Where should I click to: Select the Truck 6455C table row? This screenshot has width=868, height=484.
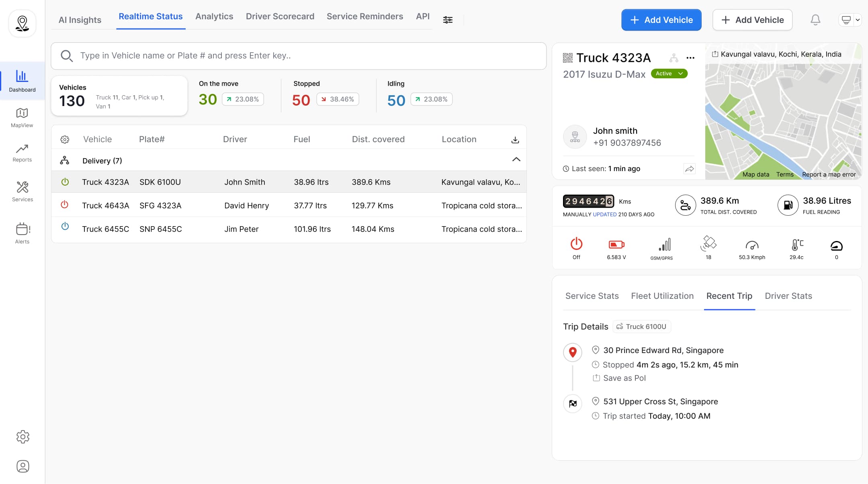pyautogui.click(x=289, y=229)
